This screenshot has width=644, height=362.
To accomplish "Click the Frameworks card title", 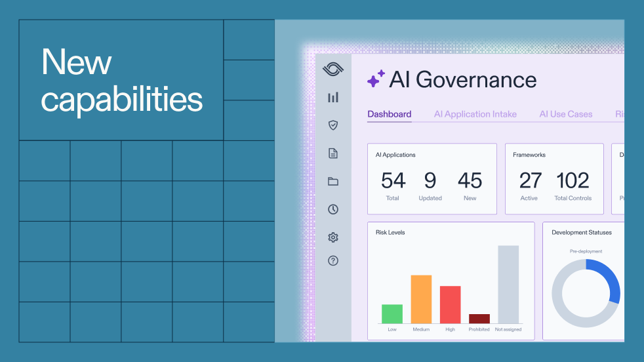I will point(529,155).
